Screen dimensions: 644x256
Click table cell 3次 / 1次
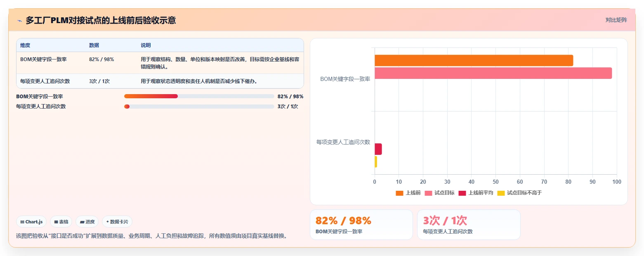click(x=99, y=81)
